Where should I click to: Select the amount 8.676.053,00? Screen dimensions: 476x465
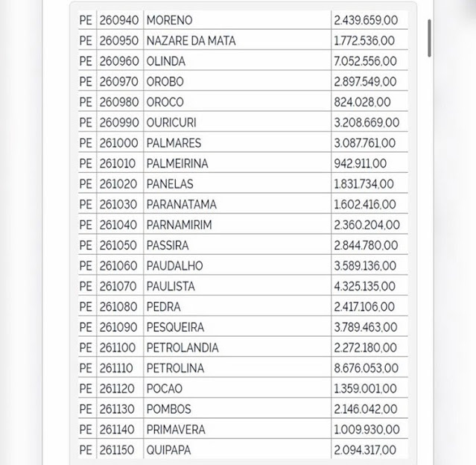coord(365,368)
